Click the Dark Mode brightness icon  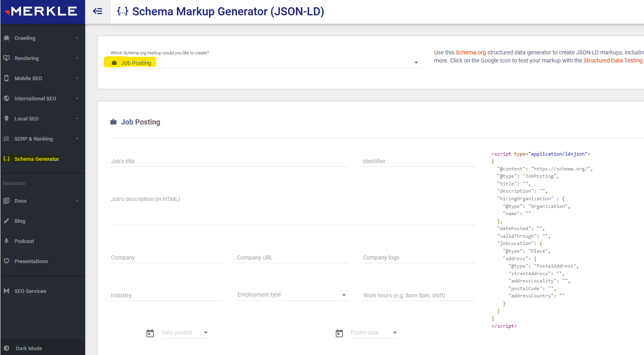coord(6,348)
